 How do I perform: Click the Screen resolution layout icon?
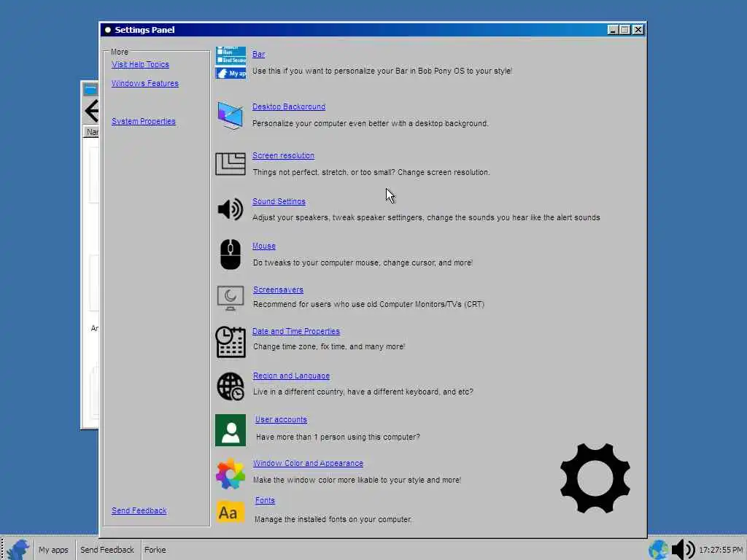[231, 164]
